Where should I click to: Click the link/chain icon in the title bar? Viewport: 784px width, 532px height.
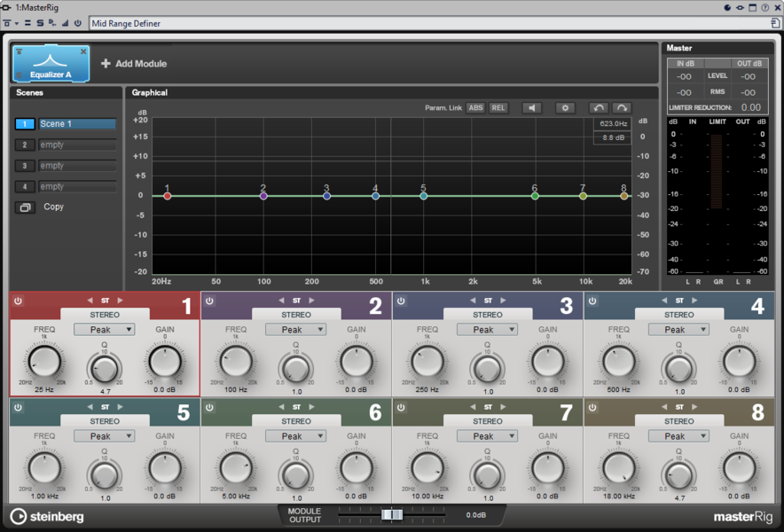741,7
